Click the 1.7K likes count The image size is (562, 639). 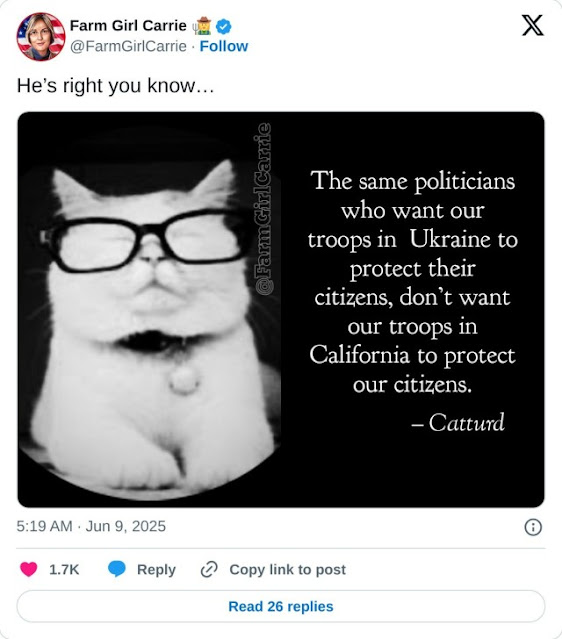(64, 569)
